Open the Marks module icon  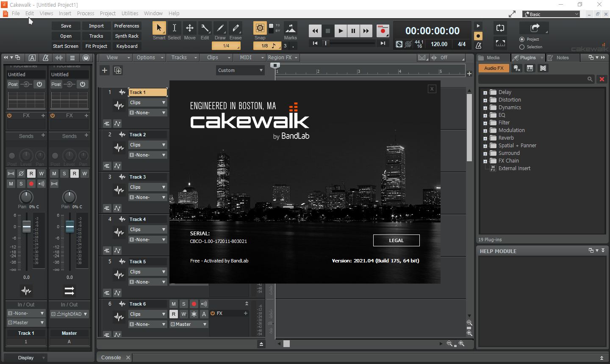(291, 28)
